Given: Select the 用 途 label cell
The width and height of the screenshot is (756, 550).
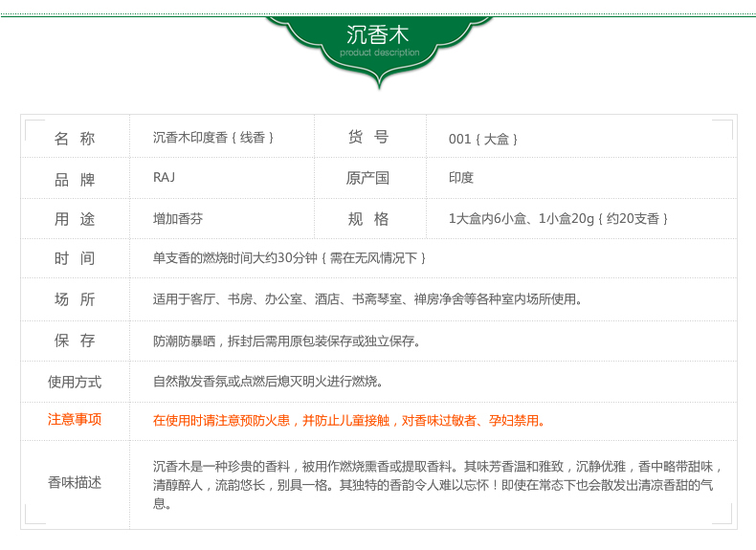Looking at the screenshot, I should (x=75, y=219).
